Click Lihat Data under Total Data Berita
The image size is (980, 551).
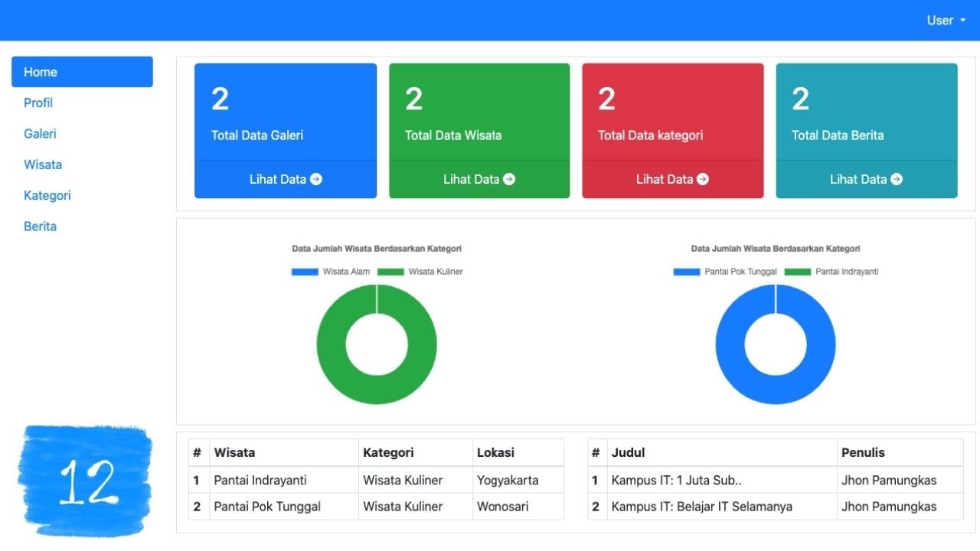click(866, 179)
